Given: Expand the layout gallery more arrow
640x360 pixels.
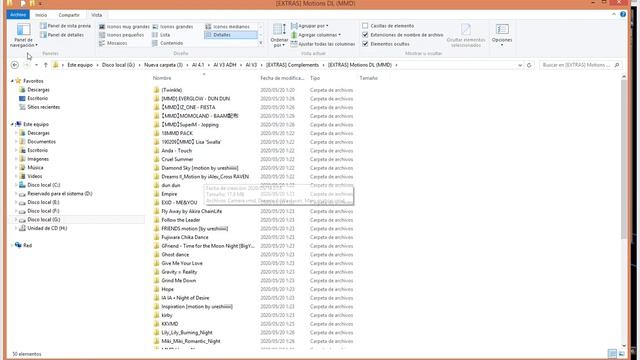Looking at the screenshot, I should [261, 43].
